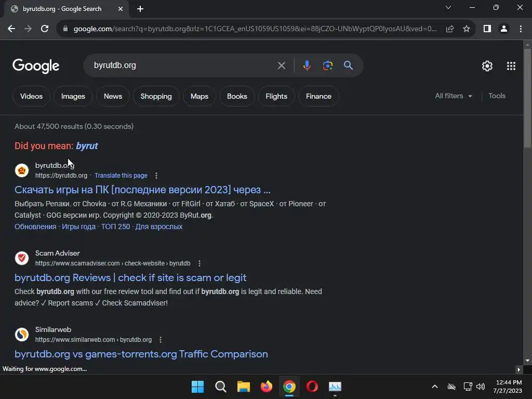Close the byrutdb.org Google Search tab
The image size is (532, 399).
pos(121,9)
